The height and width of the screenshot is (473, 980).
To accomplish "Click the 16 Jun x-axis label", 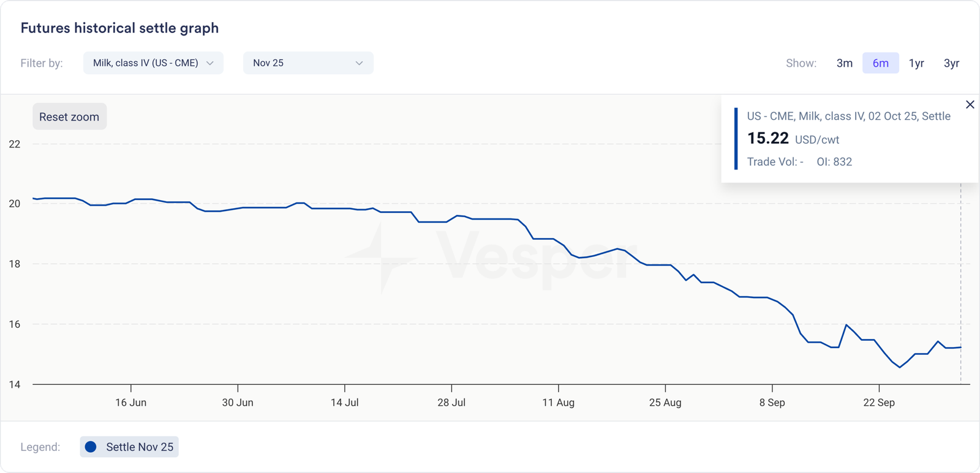I will (130, 403).
